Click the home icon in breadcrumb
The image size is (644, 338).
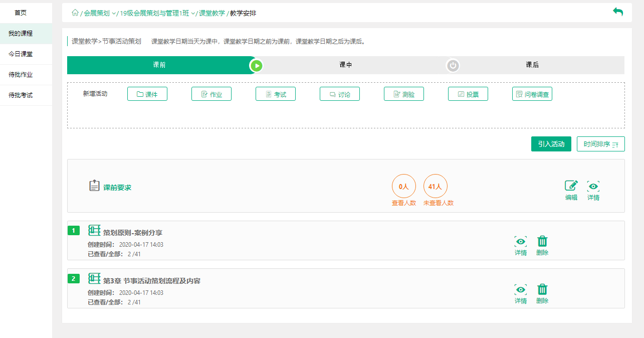click(x=75, y=13)
